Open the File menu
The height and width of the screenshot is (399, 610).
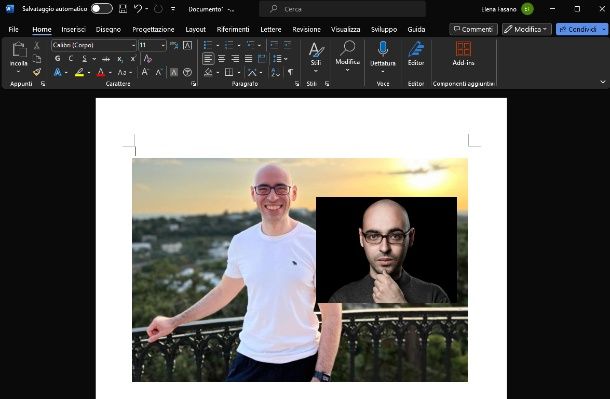pos(13,29)
